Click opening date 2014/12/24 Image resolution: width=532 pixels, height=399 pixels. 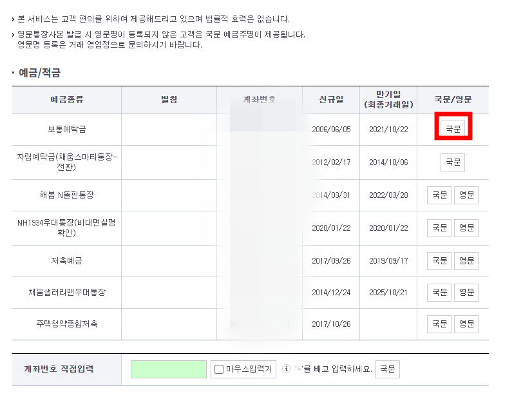tap(331, 293)
